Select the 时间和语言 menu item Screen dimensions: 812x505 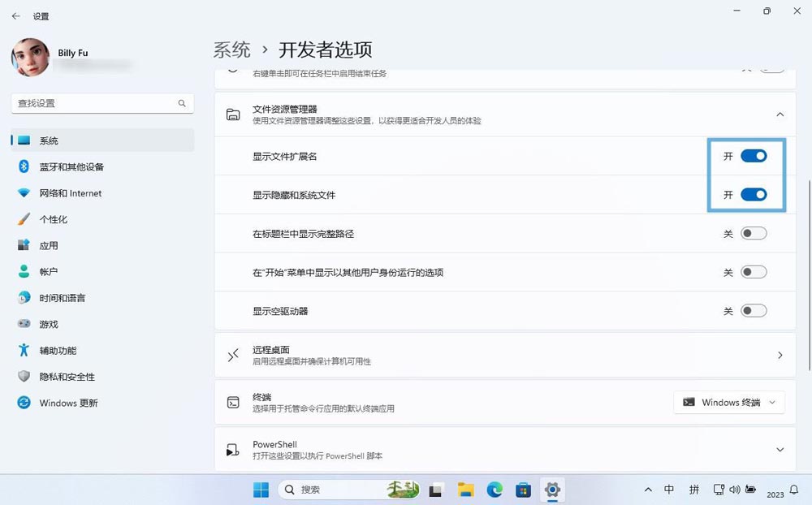point(62,298)
